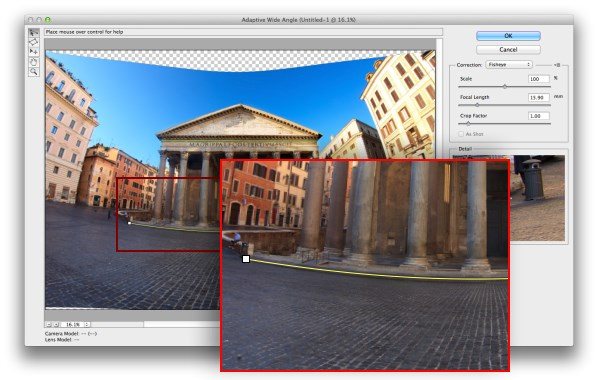The height and width of the screenshot is (380, 598).
Task: Select the Zoom magnifier tool
Action: [x=34, y=71]
